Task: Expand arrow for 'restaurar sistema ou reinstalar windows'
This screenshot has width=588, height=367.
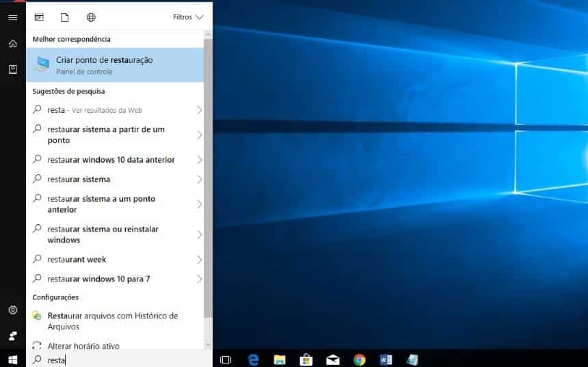Action: pos(200,234)
